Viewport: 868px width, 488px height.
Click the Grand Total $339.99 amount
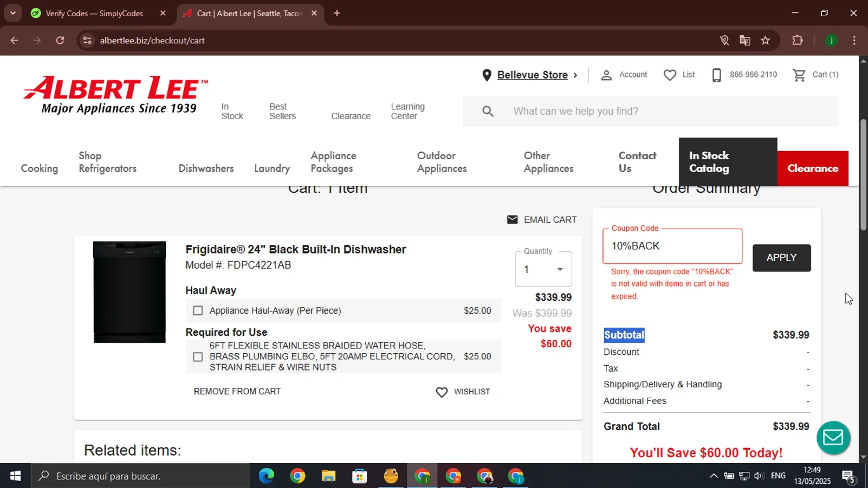pos(791,427)
